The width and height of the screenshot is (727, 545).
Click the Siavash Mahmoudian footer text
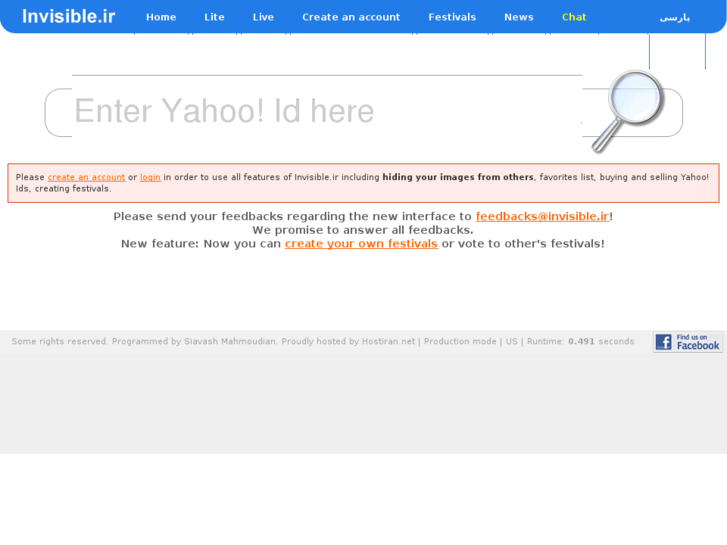(x=230, y=341)
